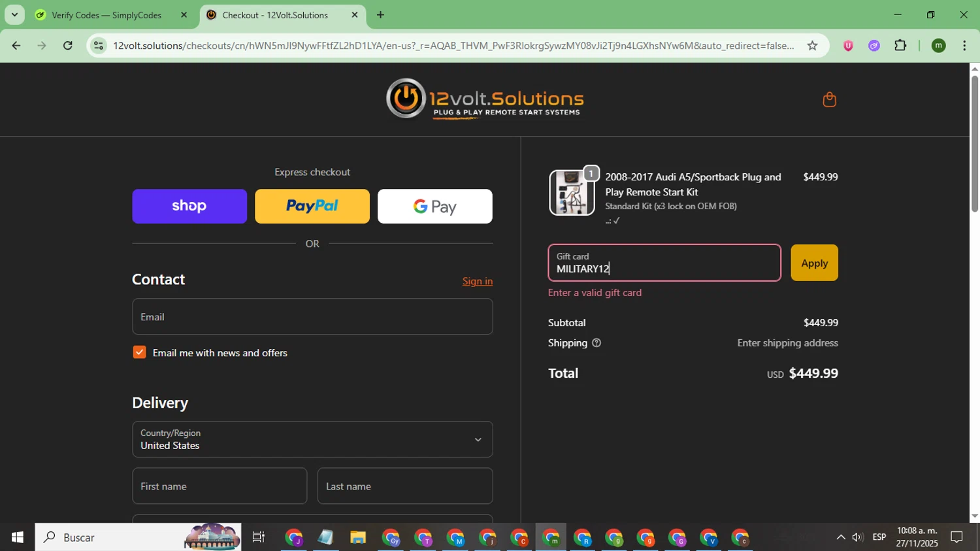Click the address bar URL

click(453, 46)
